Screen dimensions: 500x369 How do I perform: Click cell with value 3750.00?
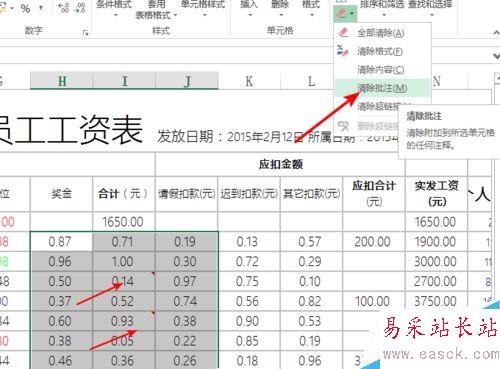point(436,301)
